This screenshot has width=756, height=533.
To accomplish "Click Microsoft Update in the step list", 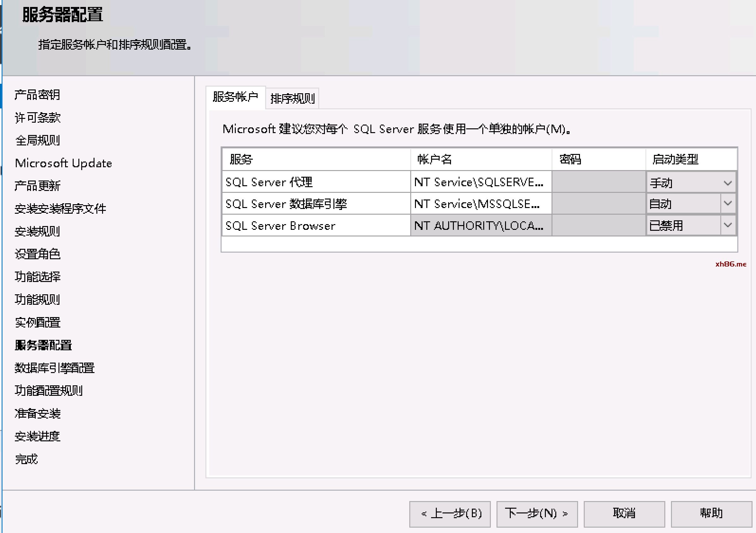I will [64, 163].
